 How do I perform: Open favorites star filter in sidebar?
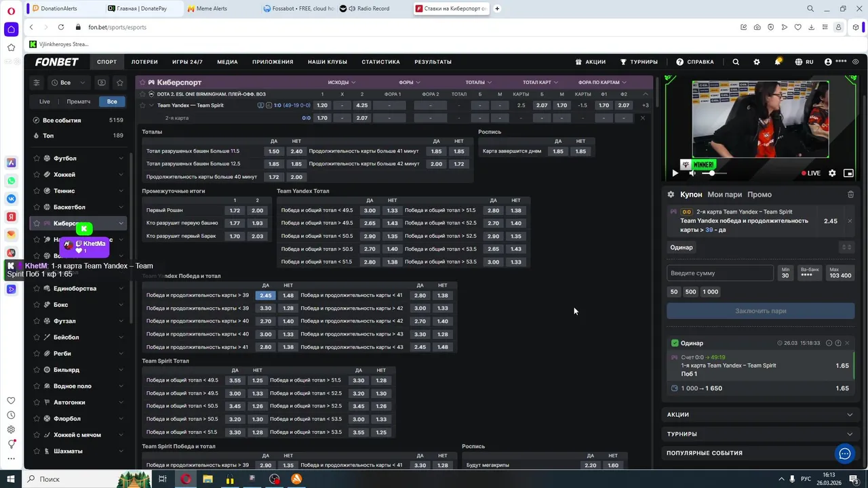click(x=120, y=83)
